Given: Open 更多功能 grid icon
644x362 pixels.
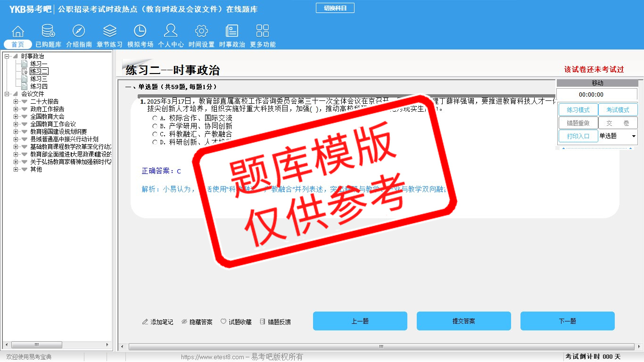Looking at the screenshot, I should (x=263, y=32).
